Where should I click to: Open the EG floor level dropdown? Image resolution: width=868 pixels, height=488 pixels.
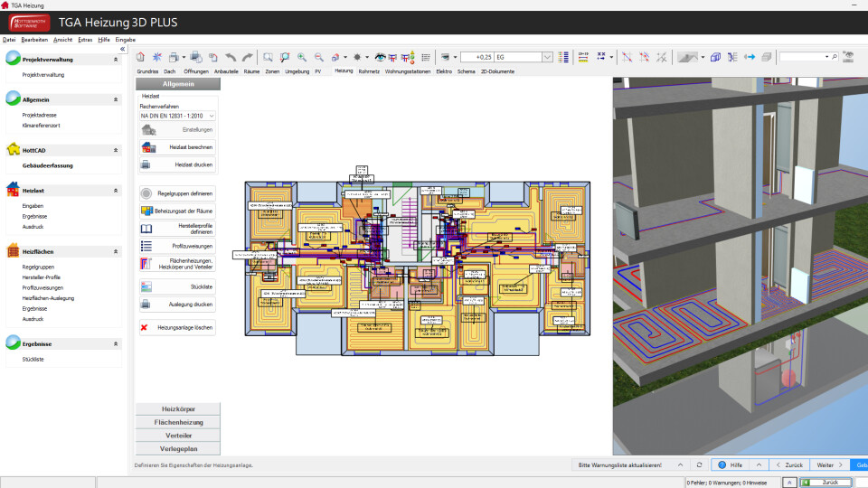(x=547, y=57)
